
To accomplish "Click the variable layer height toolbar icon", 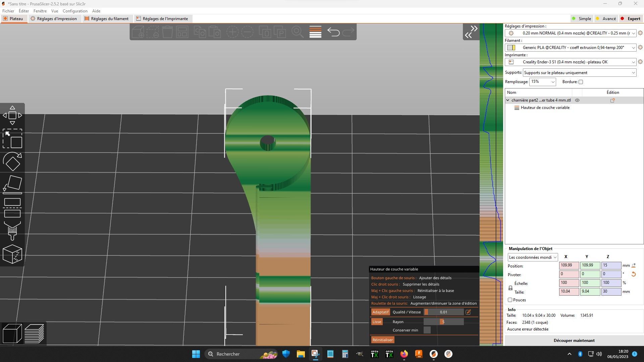I will [x=315, y=32].
